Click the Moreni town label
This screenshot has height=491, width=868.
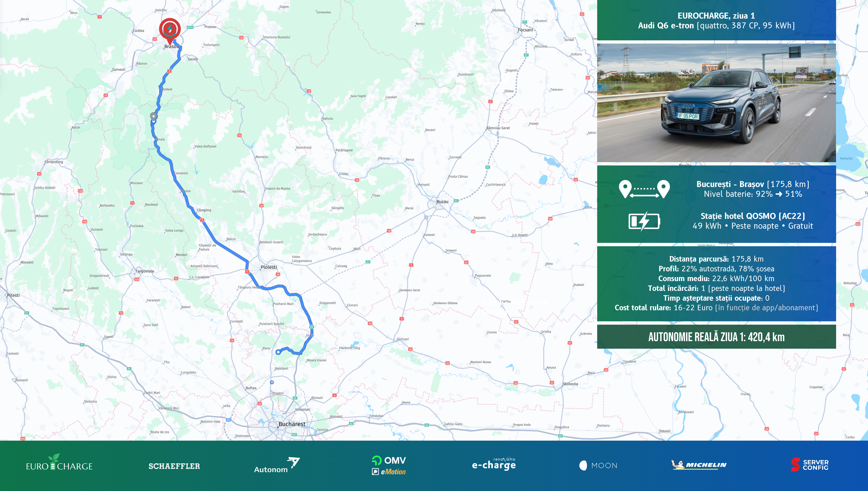pos(181,255)
